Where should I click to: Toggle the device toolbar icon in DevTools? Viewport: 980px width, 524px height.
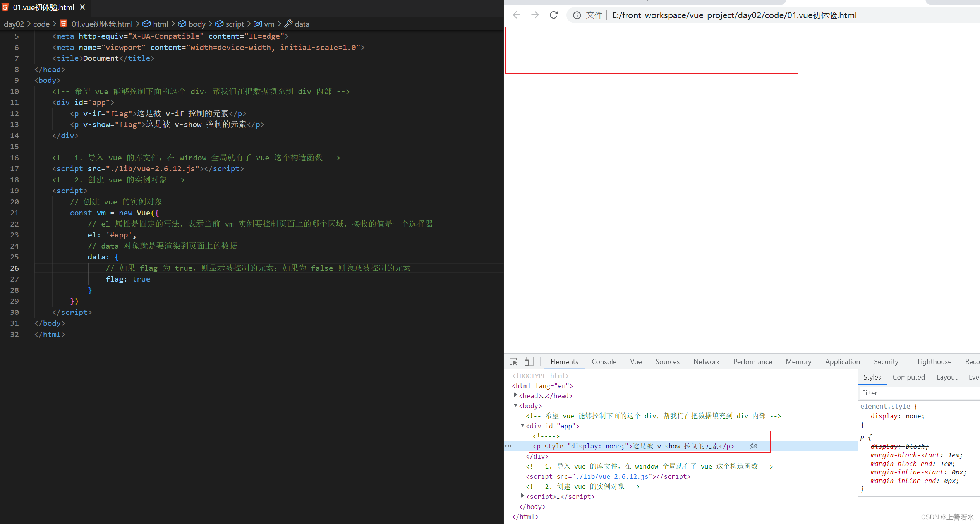tap(529, 362)
